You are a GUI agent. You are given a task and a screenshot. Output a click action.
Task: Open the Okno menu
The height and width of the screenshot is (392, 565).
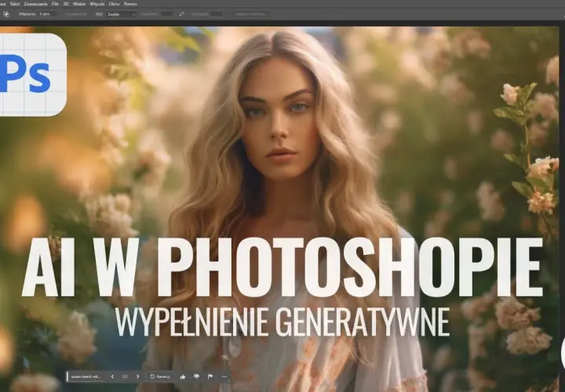coord(115,4)
